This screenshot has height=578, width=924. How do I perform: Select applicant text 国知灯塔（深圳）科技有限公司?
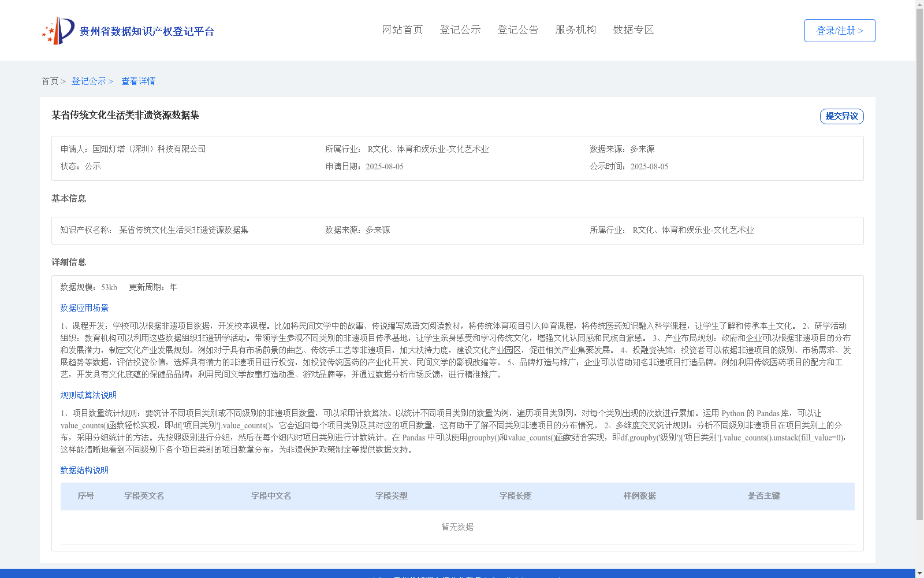tap(149, 149)
